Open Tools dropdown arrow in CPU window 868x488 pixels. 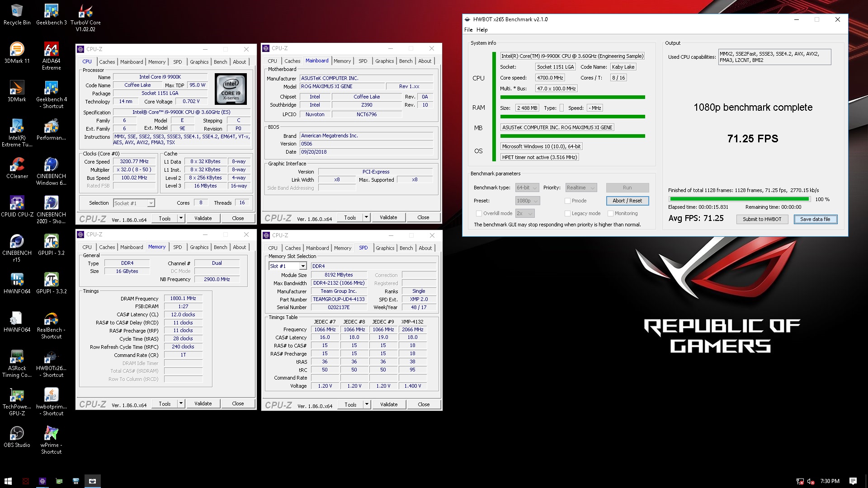(x=181, y=218)
